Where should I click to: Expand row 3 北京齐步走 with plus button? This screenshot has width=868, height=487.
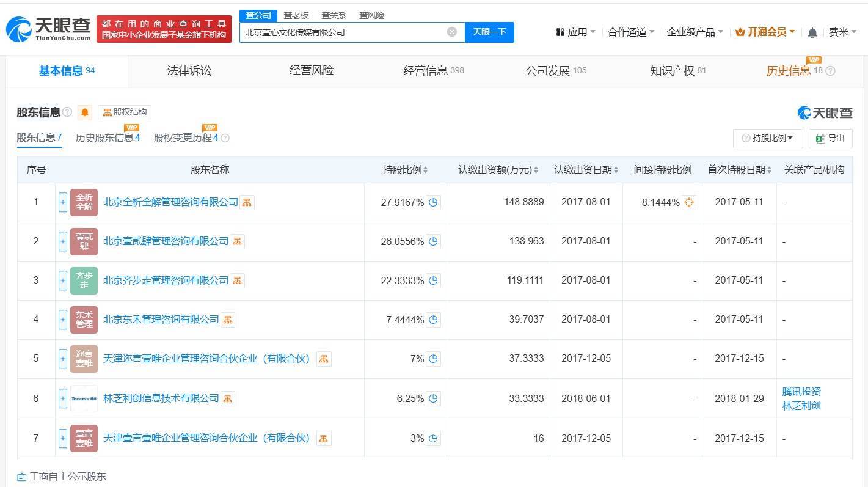(63, 280)
